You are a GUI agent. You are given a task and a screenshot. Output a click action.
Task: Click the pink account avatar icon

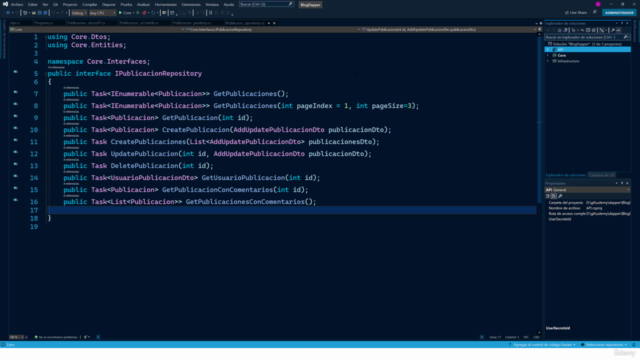(598, 4)
